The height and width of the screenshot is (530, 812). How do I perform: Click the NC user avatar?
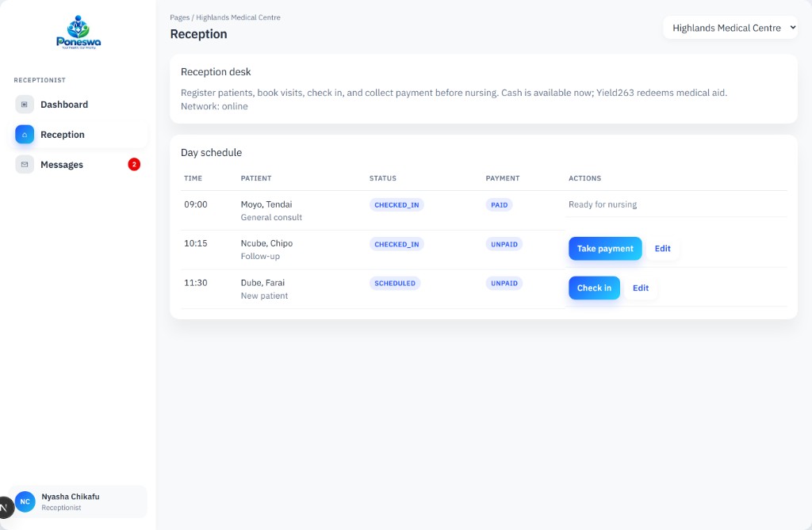coord(25,501)
